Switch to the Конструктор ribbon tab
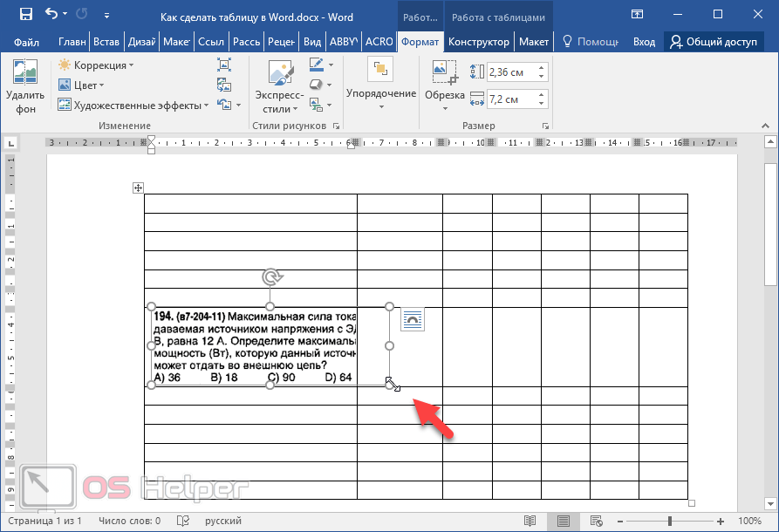The height and width of the screenshot is (532, 779). click(x=479, y=42)
